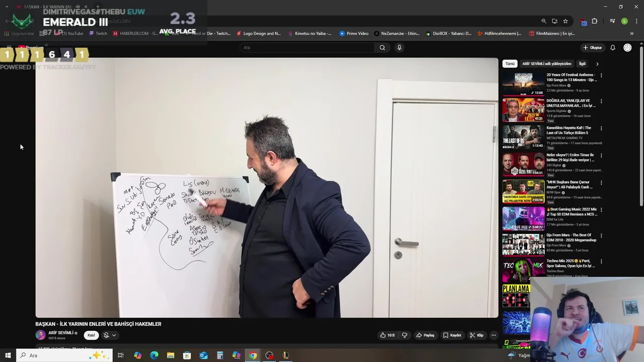Open The Last of Us Part I thumbnail
644x362 pixels.
(x=523, y=137)
